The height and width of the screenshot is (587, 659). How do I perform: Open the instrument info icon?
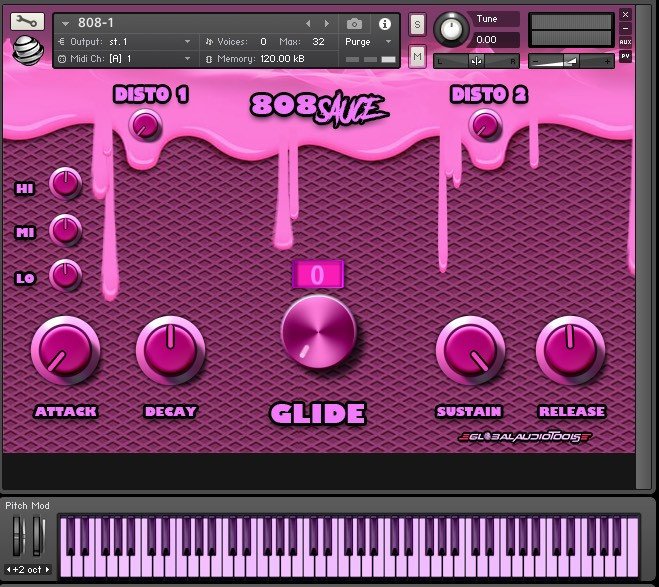(x=385, y=24)
